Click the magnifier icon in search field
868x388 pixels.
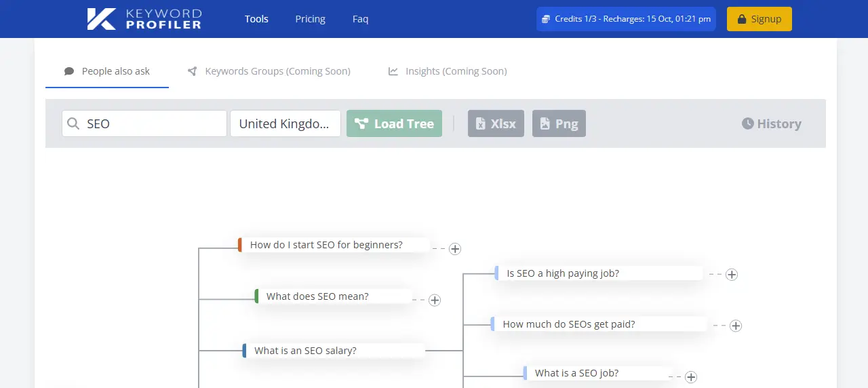73,123
